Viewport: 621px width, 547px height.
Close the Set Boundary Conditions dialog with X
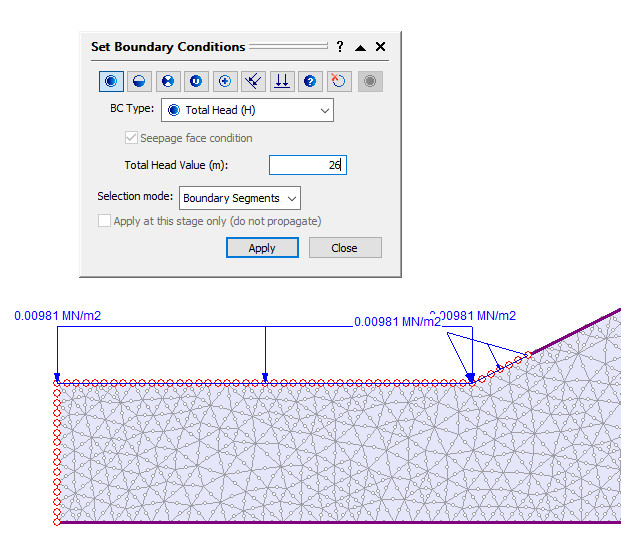(x=380, y=47)
